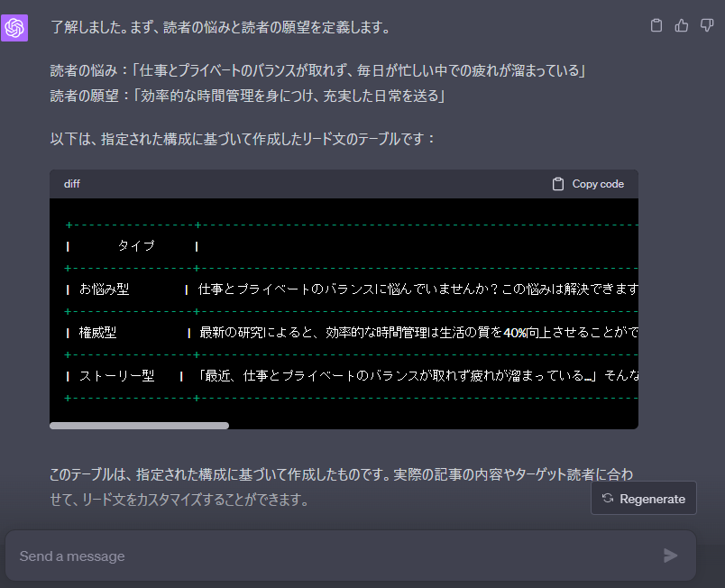Click the 'タイプ' table header cell
Viewport: 725px width, 588px height.
pyautogui.click(x=136, y=245)
